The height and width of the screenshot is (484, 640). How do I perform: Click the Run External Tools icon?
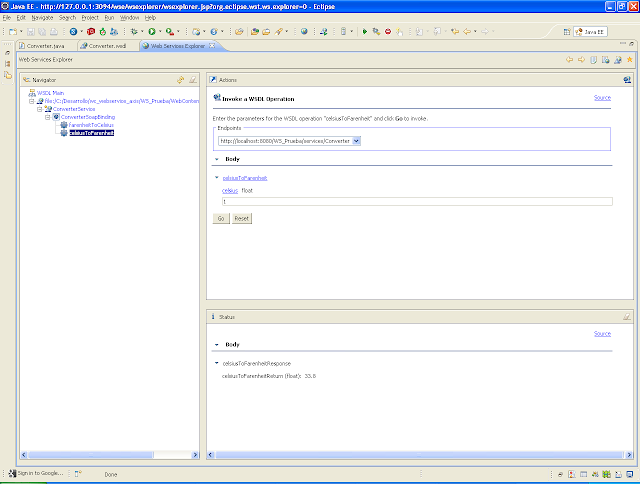point(170,31)
